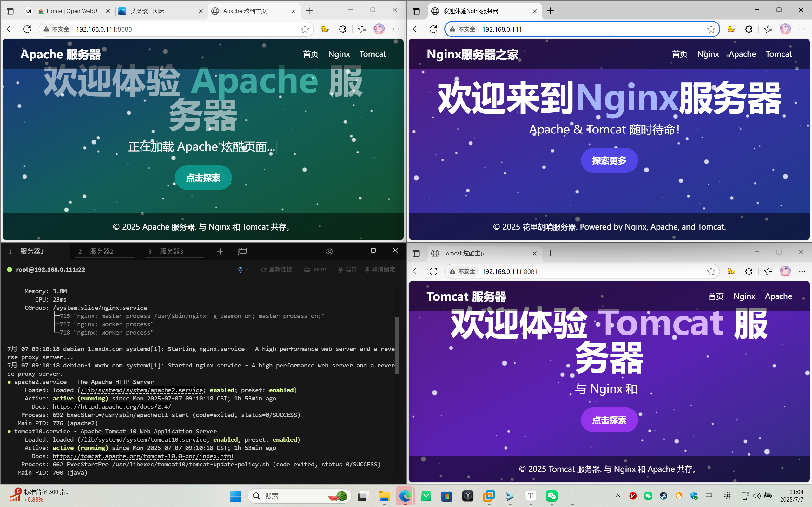Open Apache nav link on Nginx page
Screen dimensions: 812x507
tap(742, 54)
